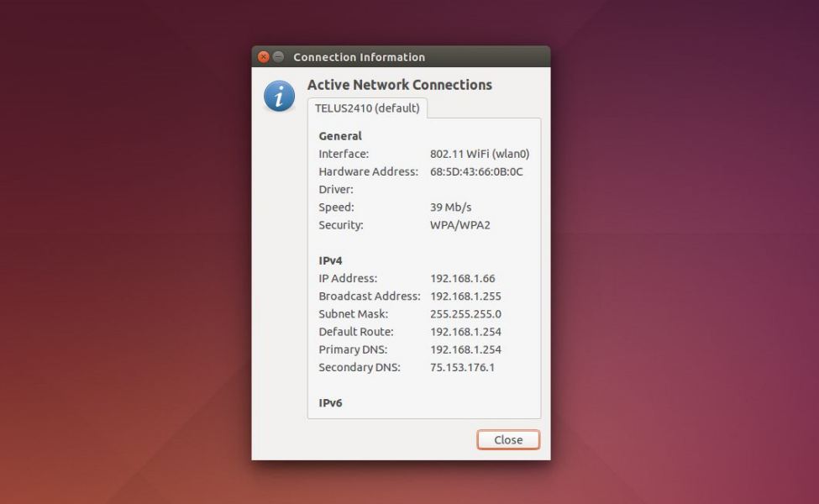Viewport: 819px width, 504px height.
Task: Click the Connection Information title bar text
Action: [x=359, y=57]
